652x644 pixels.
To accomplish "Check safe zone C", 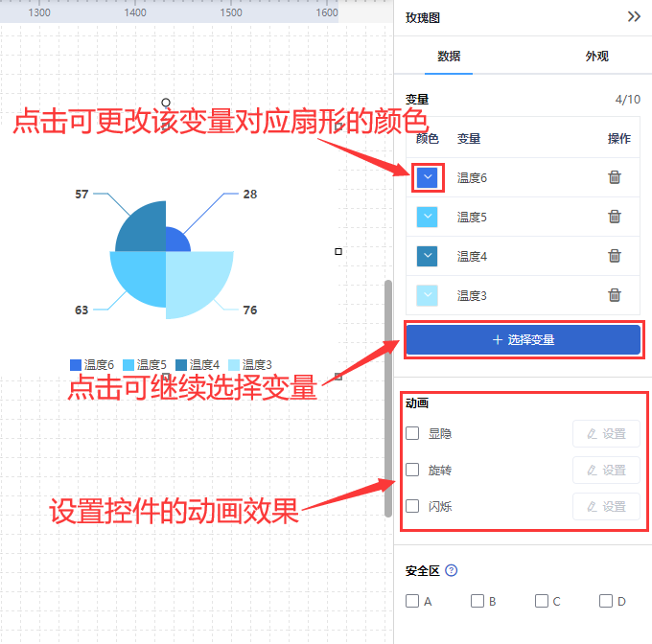I will point(542,601).
